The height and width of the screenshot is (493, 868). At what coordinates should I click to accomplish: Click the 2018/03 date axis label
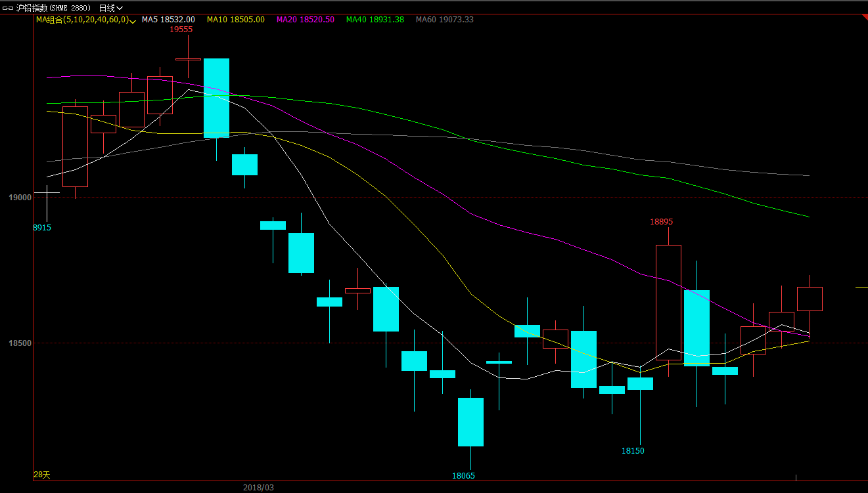(x=258, y=488)
